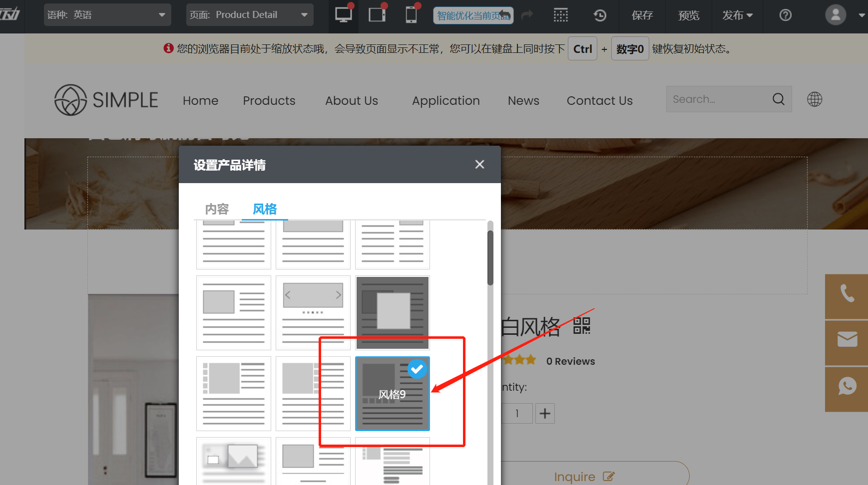Switch to mobile phone preview icon
This screenshot has height=485, width=868.
(x=411, y=14)
